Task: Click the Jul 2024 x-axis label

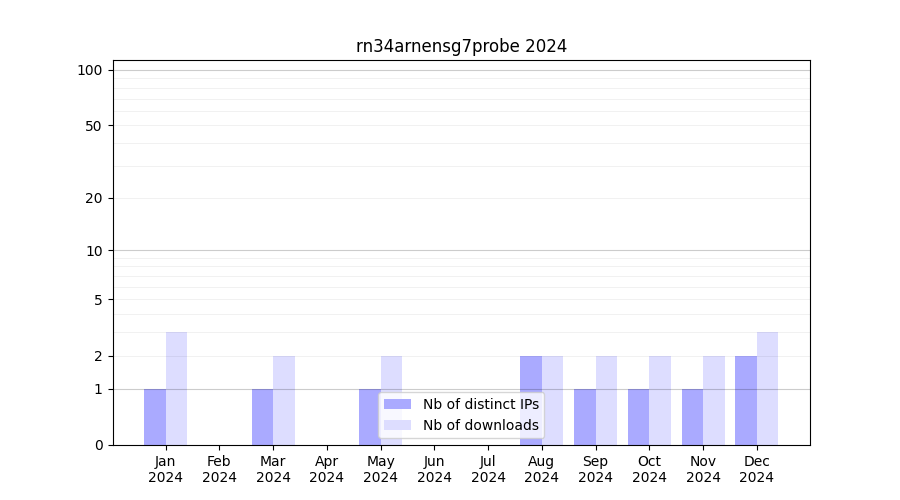Action: click(488, 469)
